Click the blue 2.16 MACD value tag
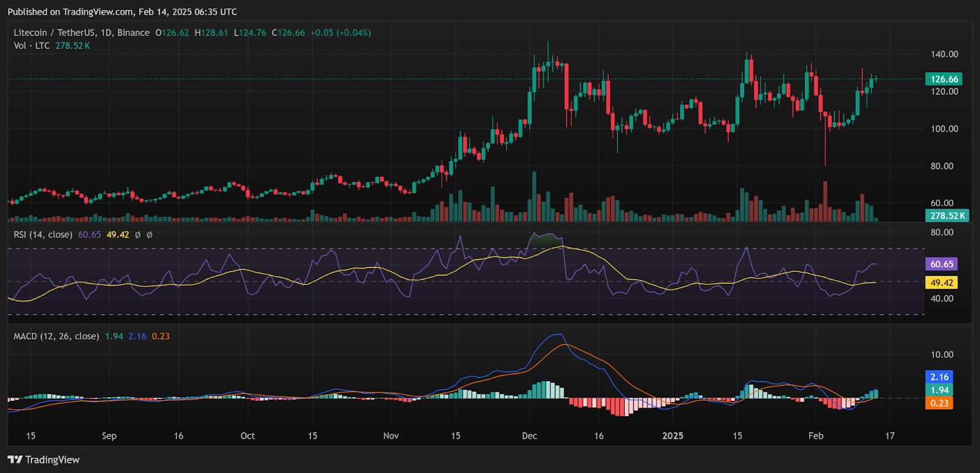This screenshot has height=473, width=980. pos(939,377)
